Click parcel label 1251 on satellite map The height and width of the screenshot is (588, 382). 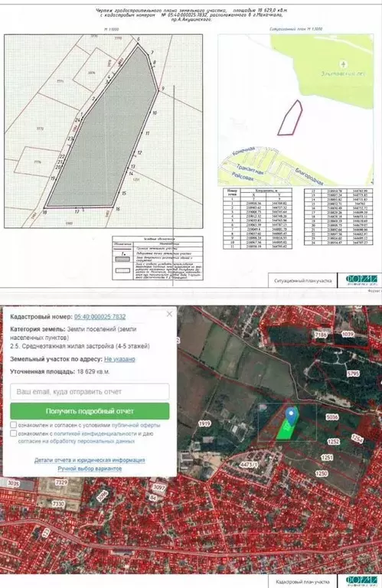coord(327,458)
